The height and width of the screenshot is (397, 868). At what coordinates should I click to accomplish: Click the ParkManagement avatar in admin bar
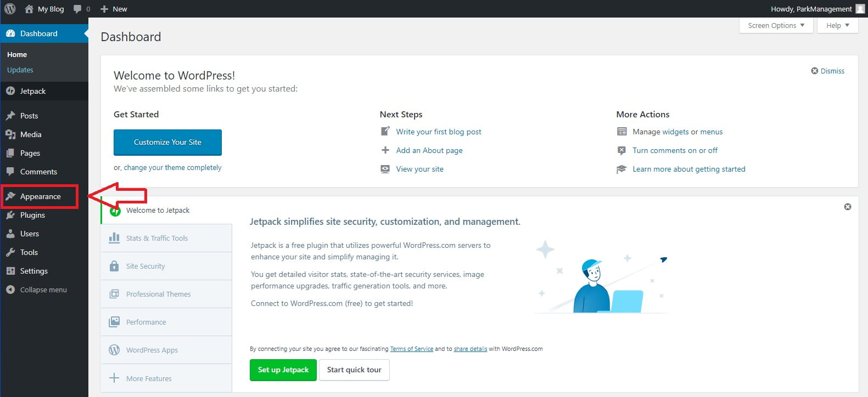[860, 9]
